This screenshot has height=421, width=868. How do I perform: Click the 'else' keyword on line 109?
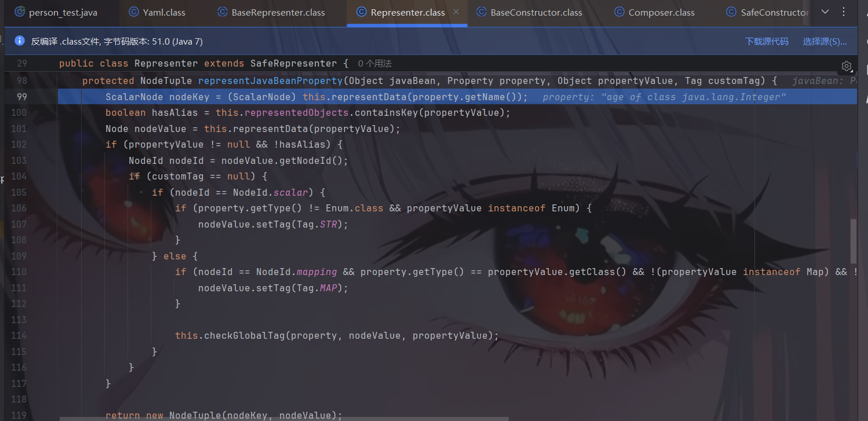(x=175, y=256)
